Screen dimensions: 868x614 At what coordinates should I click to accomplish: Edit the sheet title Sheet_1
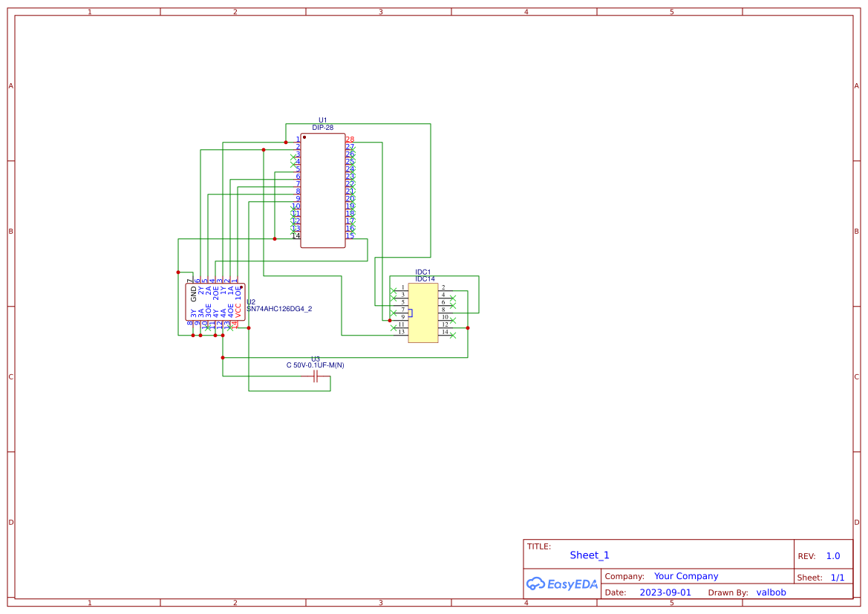click(589, 555)
